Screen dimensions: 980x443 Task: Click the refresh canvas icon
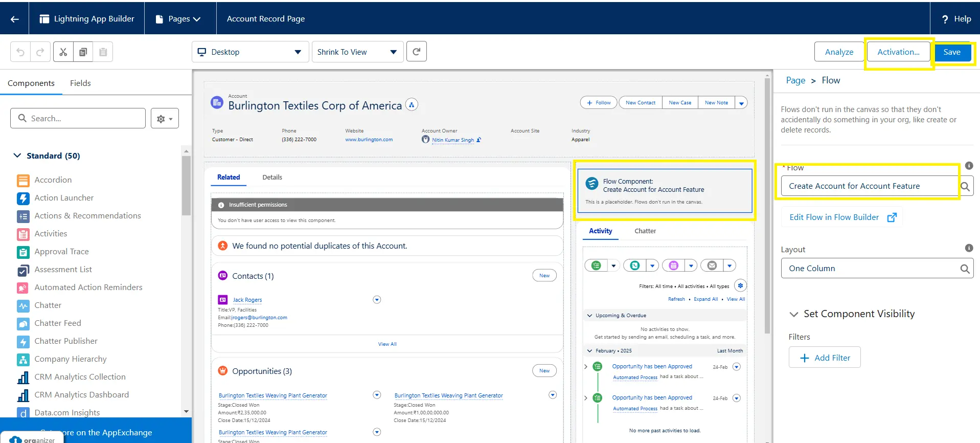pos(417,51)
